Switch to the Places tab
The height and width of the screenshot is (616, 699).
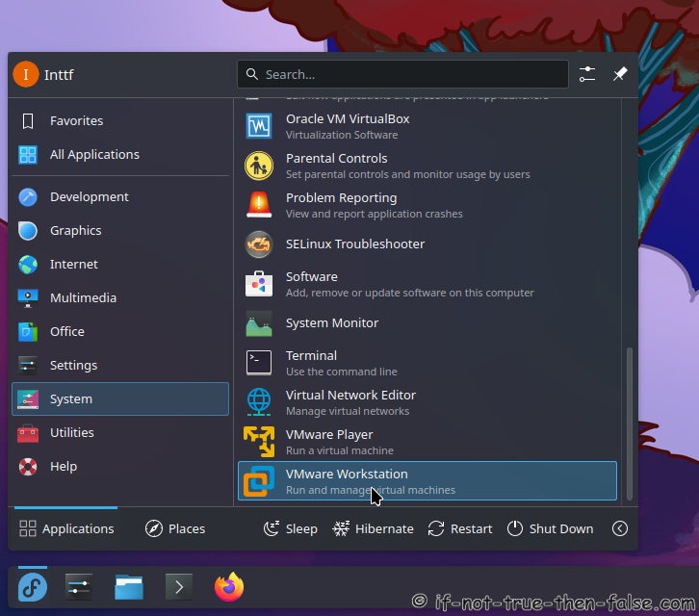pyautogui.click(x=175, y=529)
